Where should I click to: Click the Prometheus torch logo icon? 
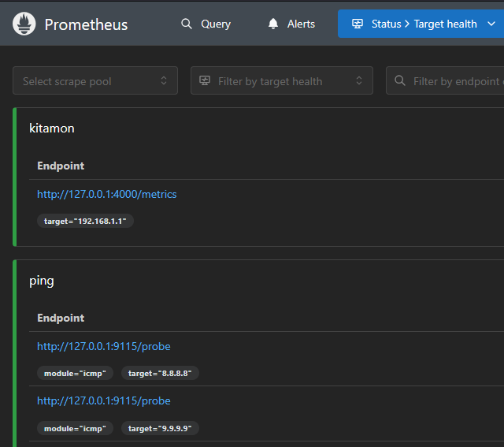click(24, 24)
